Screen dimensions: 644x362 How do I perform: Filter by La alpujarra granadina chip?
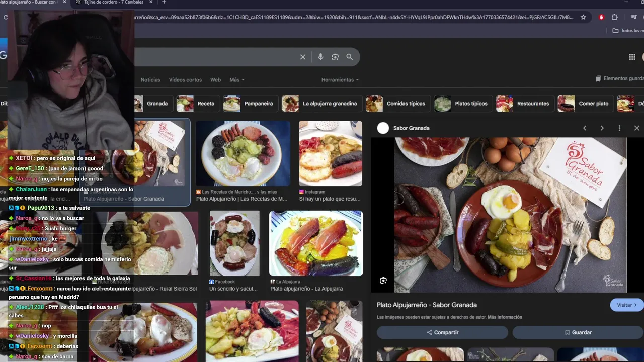322,104
